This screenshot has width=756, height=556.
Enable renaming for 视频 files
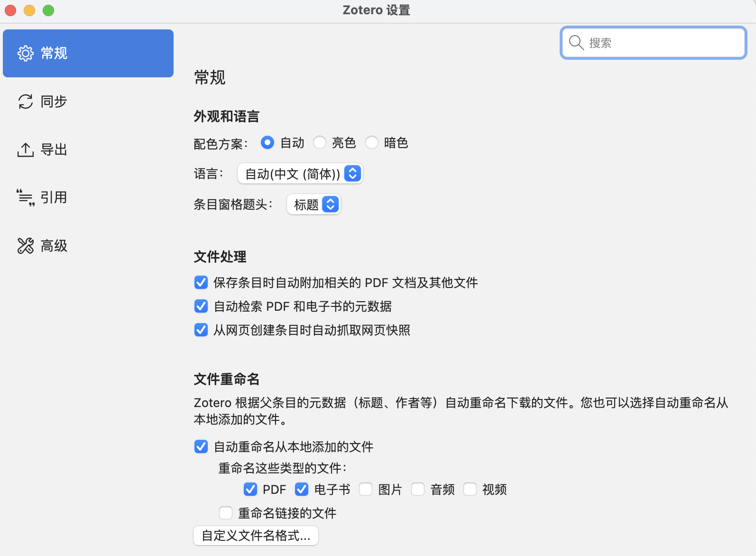coord(470,489)
